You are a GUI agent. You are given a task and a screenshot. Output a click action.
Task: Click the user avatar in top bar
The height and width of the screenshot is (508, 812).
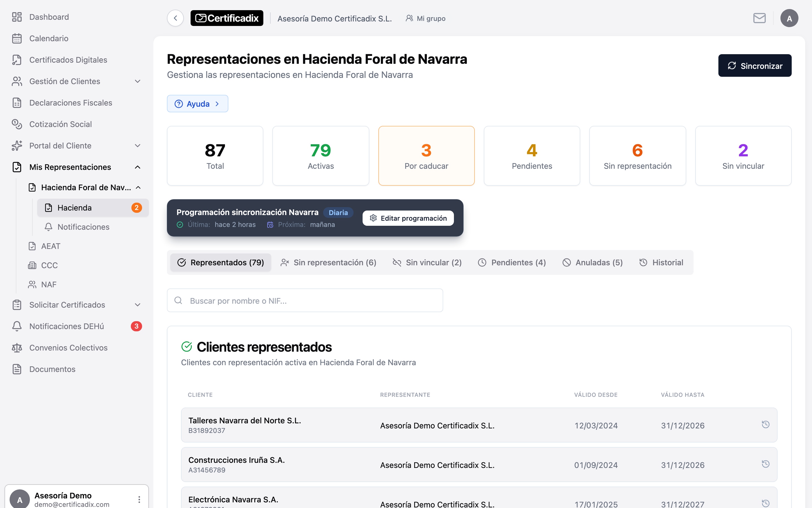click(x=789, y=18)
